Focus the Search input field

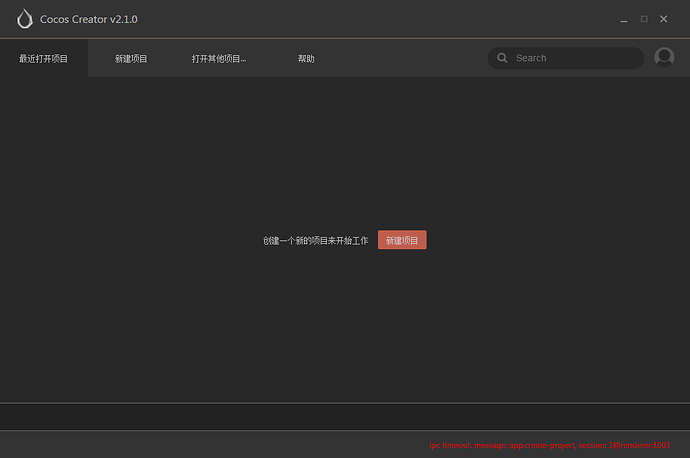click(x=565, y=58)
